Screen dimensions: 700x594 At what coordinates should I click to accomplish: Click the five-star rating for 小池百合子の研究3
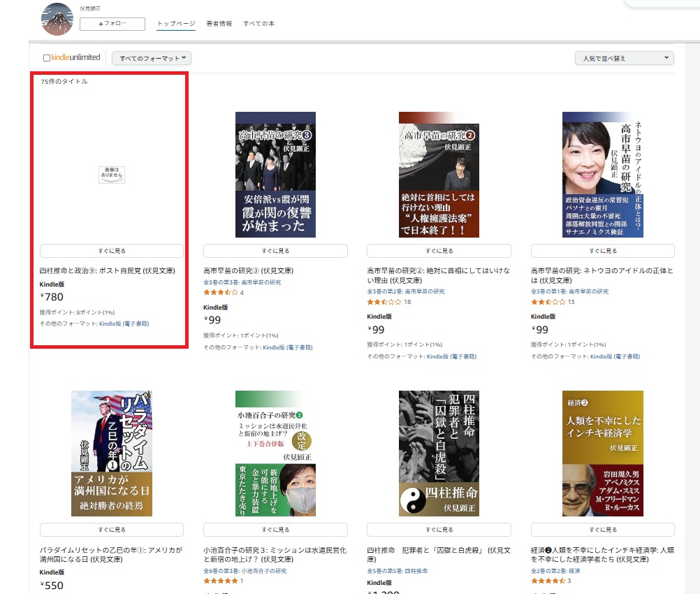tap(220, 581)
